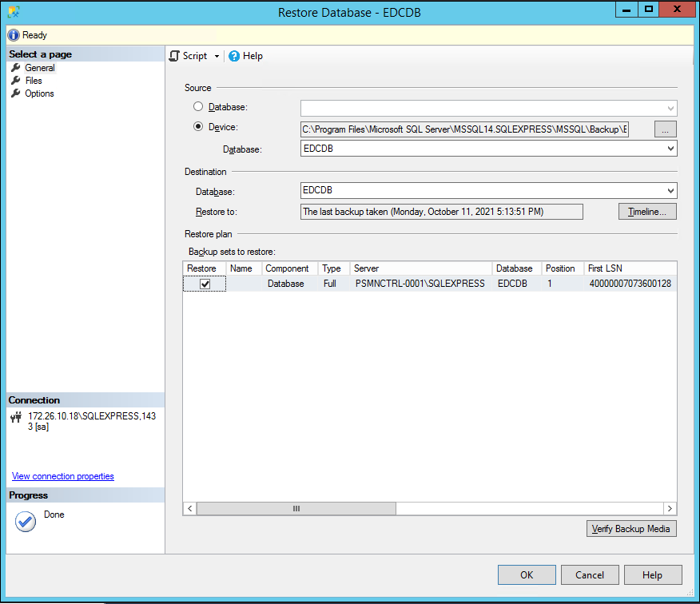This screenshot has height=604, width=700.
Task: Click the server connection plug icon
Action: pyautogui.click(x=16, y=417)
